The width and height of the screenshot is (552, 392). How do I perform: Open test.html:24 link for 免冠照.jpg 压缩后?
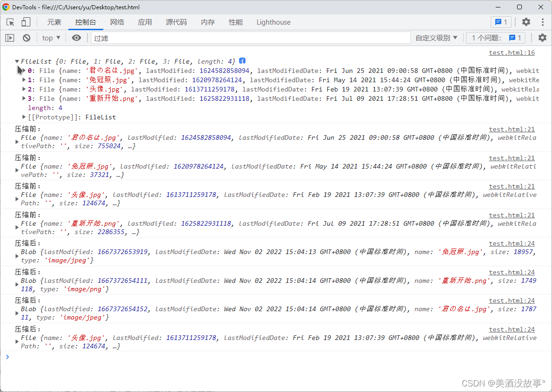[x=512, y=244]
